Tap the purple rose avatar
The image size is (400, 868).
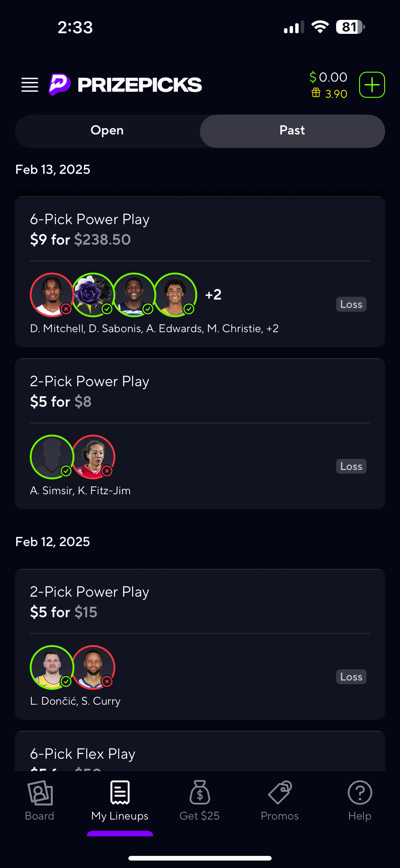tap(93, 295)
